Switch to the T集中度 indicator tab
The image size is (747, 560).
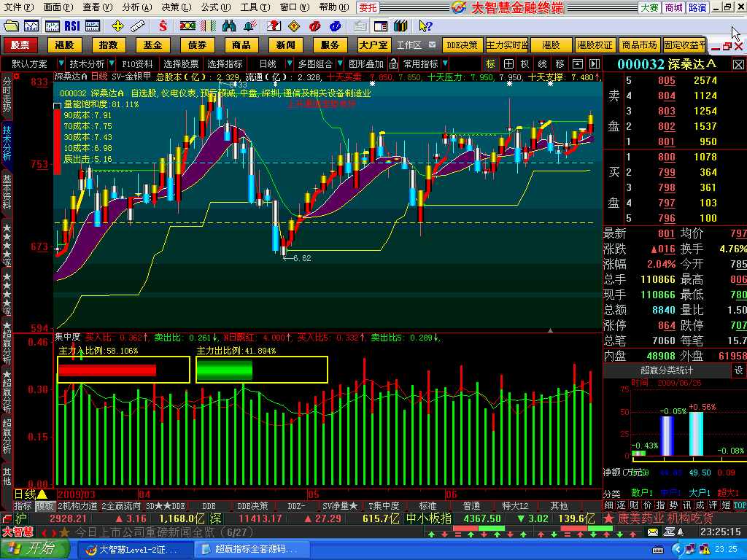click(x=384, y=506)
